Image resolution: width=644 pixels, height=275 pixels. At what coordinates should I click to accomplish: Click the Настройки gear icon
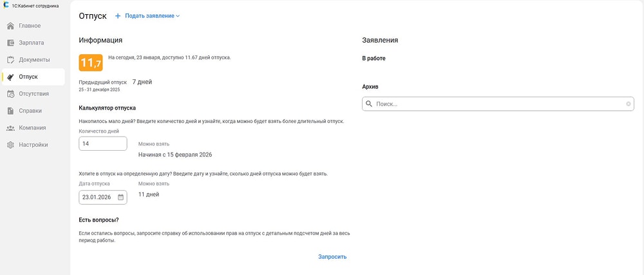10,145
